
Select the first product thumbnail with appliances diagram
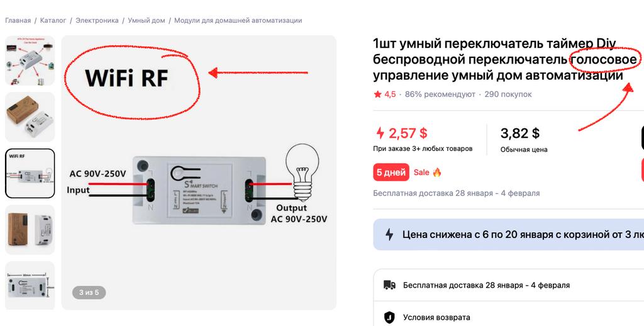30,61
